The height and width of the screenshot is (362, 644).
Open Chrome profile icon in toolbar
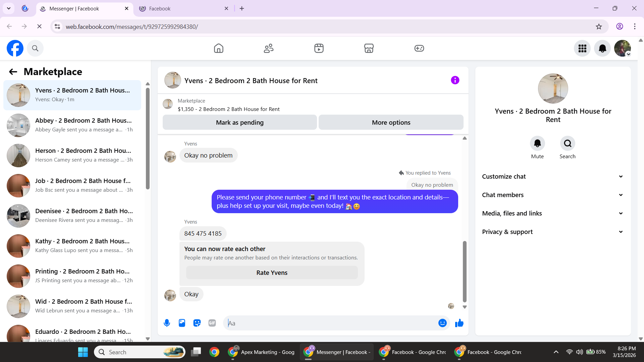pyautogui.click(x=620, y=26)
